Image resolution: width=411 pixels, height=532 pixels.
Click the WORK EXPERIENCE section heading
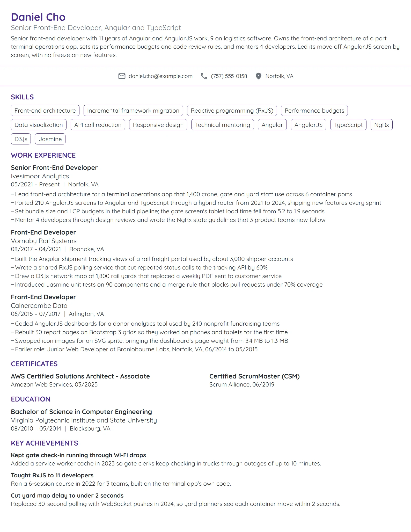pos(43,155)
